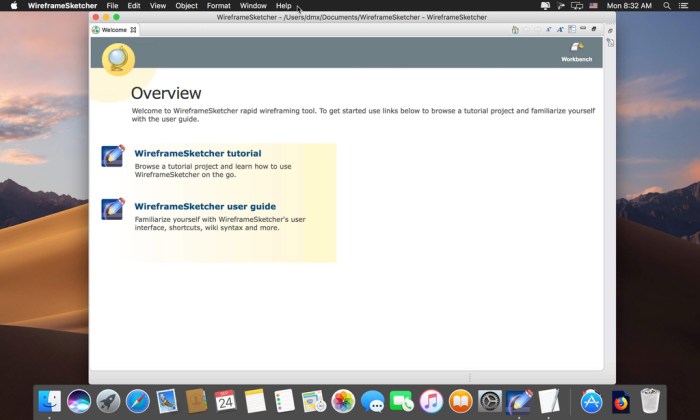Click the user guide pencil icon

(112, 209)
